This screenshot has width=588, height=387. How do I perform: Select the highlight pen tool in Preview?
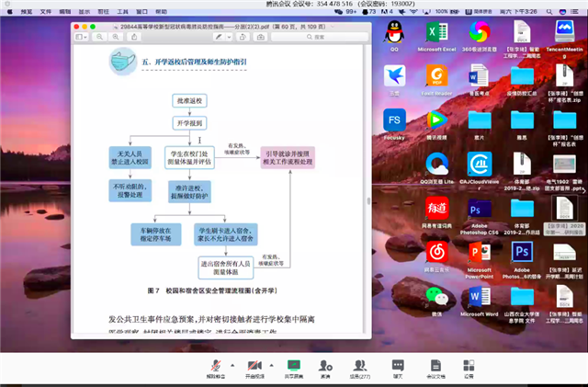coord(219,37)
